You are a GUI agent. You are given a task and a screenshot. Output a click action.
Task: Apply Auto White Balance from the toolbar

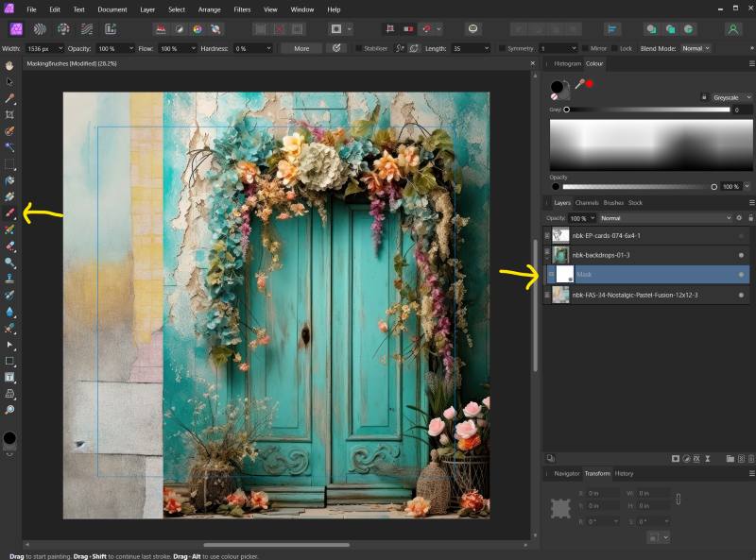tap(215, 29)
